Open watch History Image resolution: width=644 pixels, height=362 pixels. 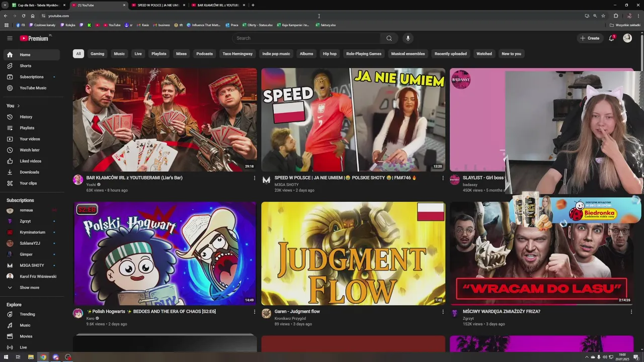tap(31, 117)
